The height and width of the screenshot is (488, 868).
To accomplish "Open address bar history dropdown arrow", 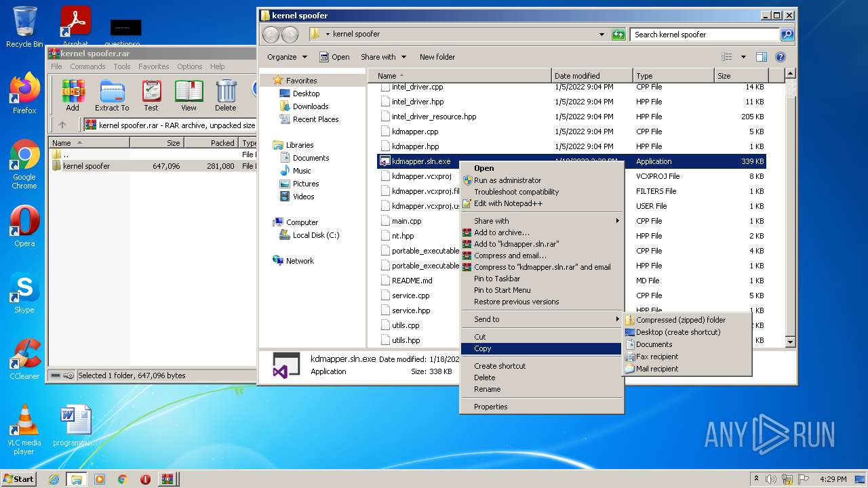I will 601,35.
